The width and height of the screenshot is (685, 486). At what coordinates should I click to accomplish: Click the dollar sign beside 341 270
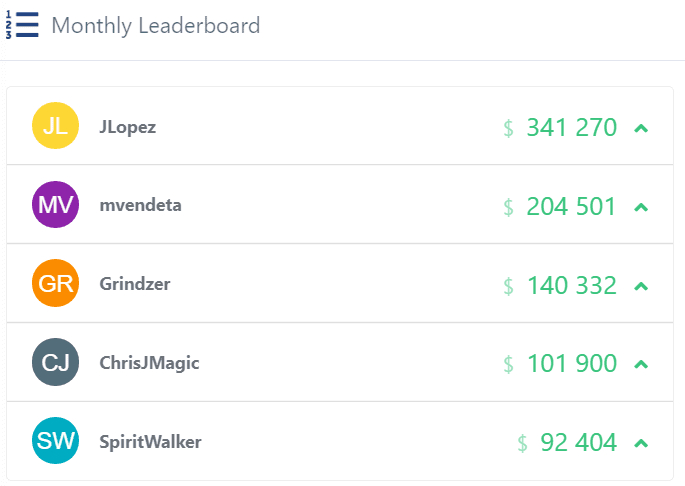508,128
